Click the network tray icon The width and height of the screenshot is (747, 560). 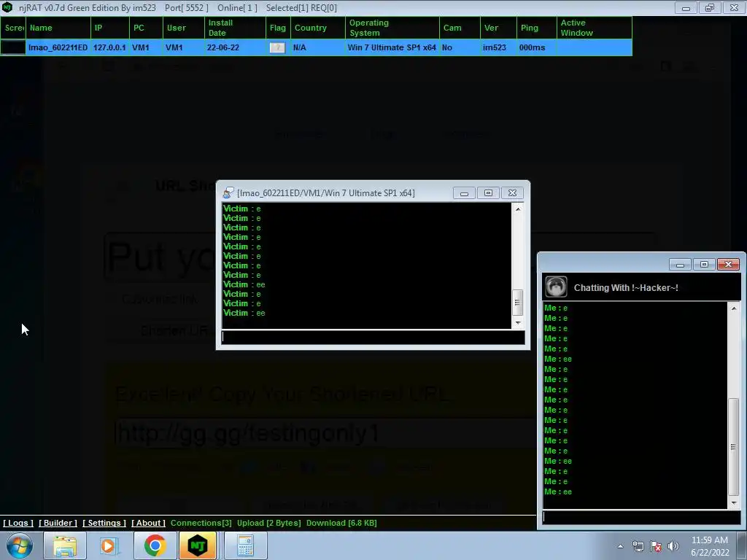point(638,546)
